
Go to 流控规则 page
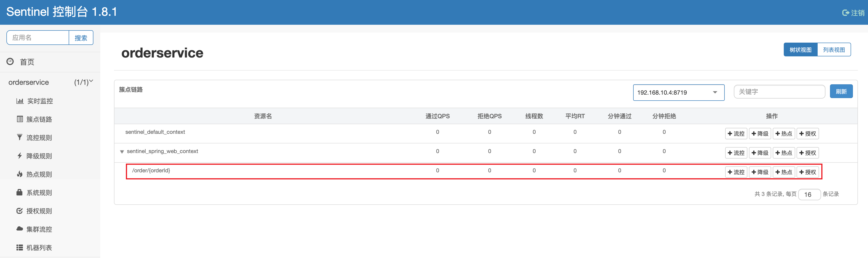[39, 138]
